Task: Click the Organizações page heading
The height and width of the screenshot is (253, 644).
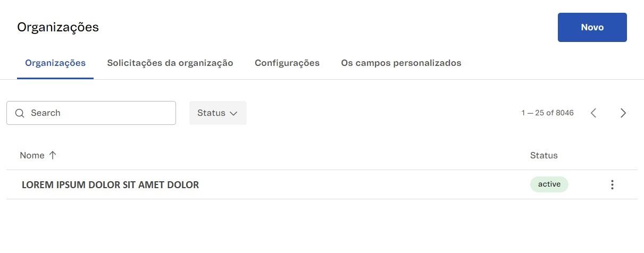Action: point(58,27)
